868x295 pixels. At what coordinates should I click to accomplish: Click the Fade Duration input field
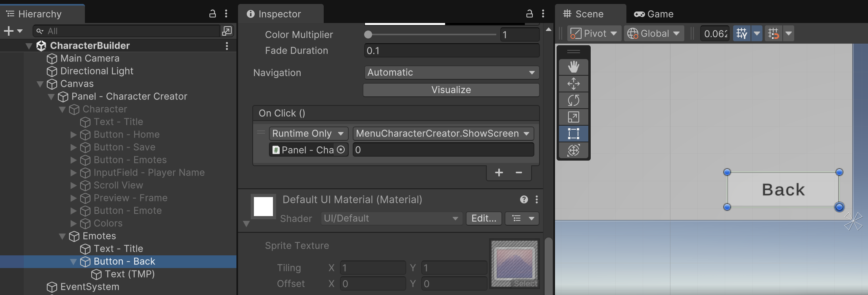pyautogui.click(x=451, y=51)
